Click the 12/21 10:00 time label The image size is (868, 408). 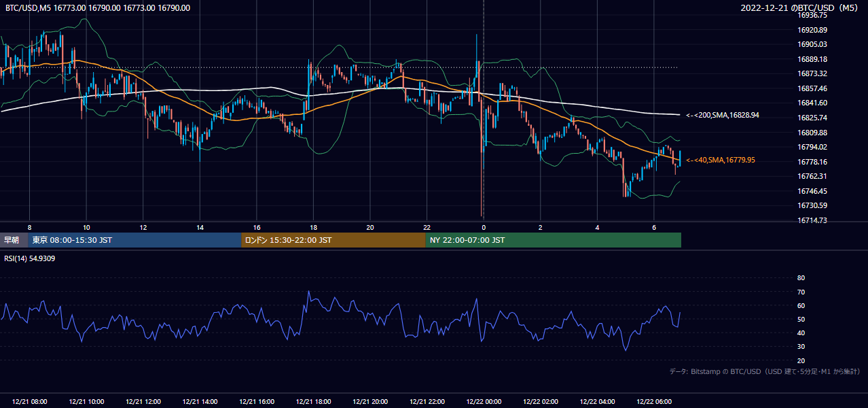pos(86,402)
